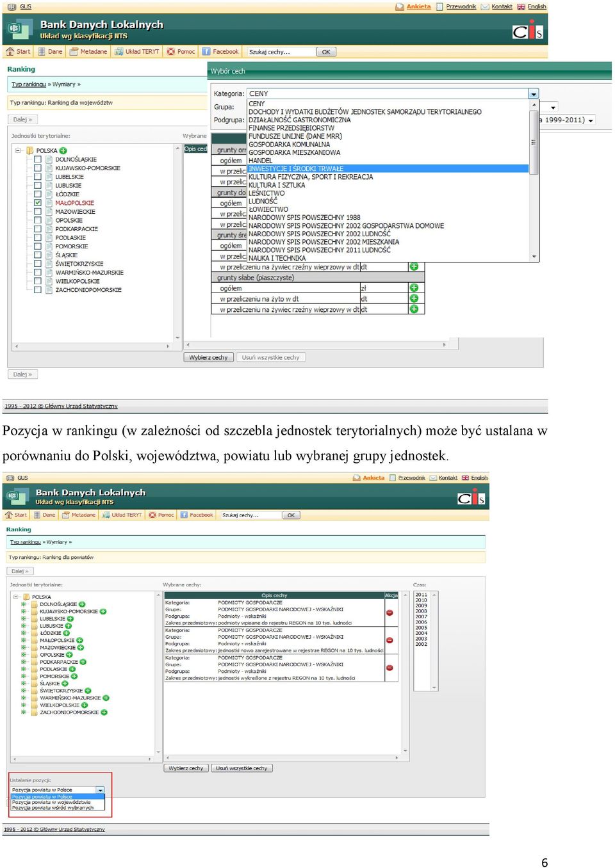The image size is (615, 868).
Task: Expand the POMORSKIE node in bottom screenshot
Action: coord(24,676)
